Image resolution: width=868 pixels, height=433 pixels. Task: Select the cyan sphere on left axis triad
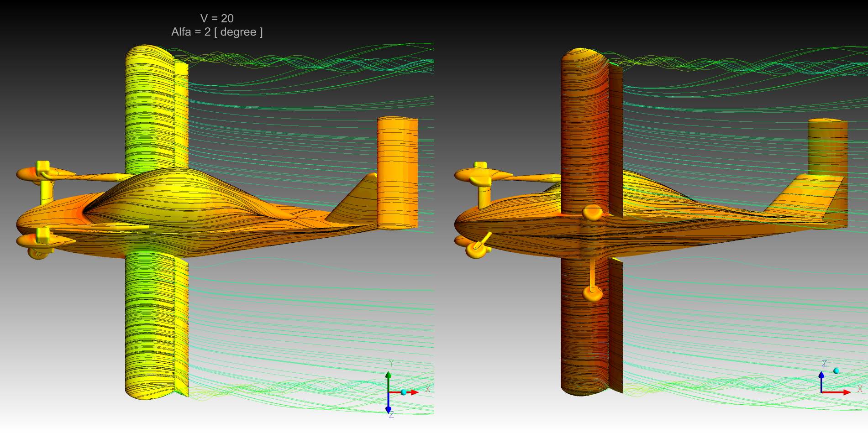404,392
